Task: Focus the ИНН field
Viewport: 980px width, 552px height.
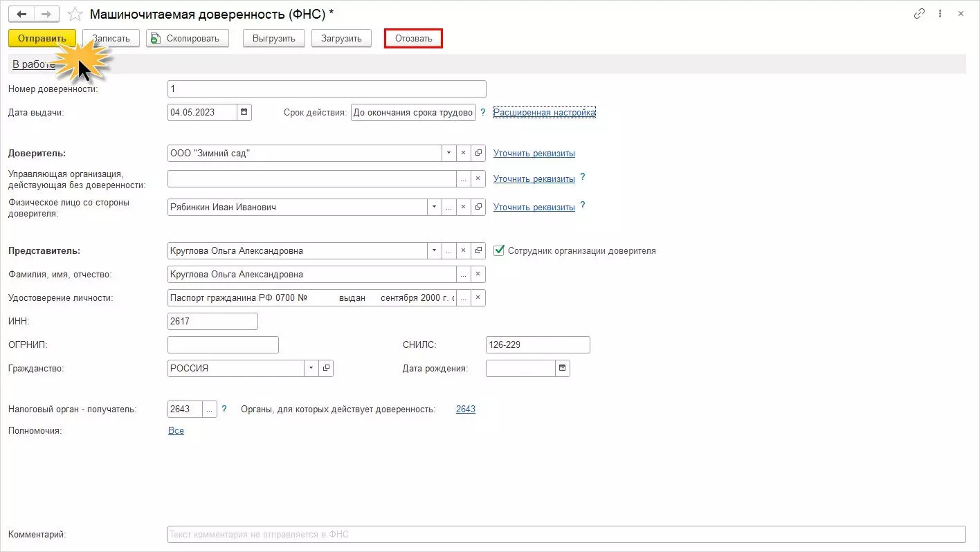Action: tap(212, 321)
